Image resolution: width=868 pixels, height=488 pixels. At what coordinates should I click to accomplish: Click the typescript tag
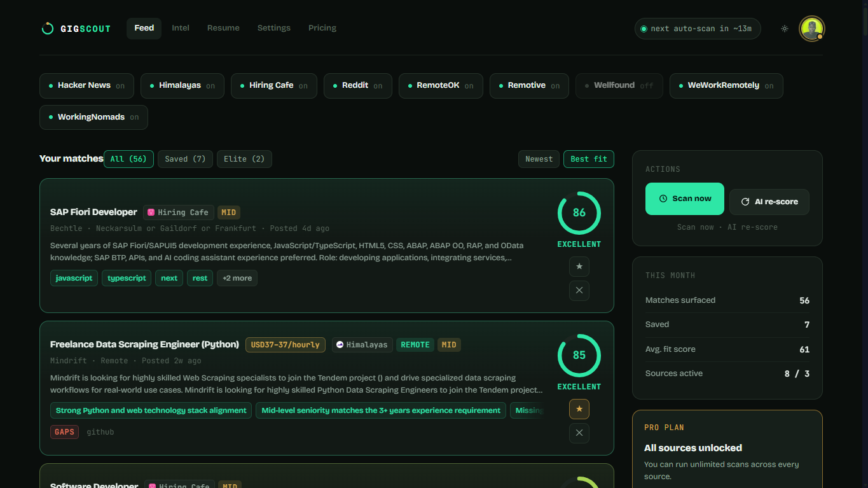point(127,278)
